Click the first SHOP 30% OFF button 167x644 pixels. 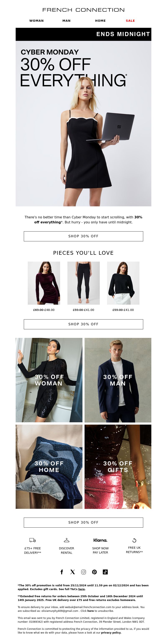tap(83, 236)
